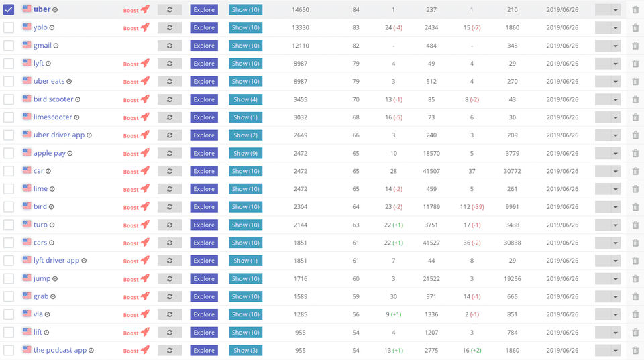644x360 pixels.
Task: Explore the apple pay keyword
Action: click(x=204, y=153)
